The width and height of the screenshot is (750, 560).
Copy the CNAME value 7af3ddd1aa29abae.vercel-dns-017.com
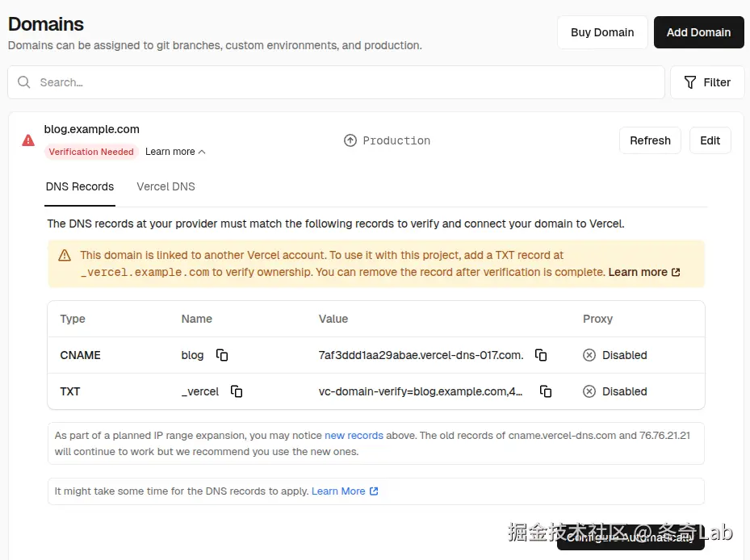point(541,355)
